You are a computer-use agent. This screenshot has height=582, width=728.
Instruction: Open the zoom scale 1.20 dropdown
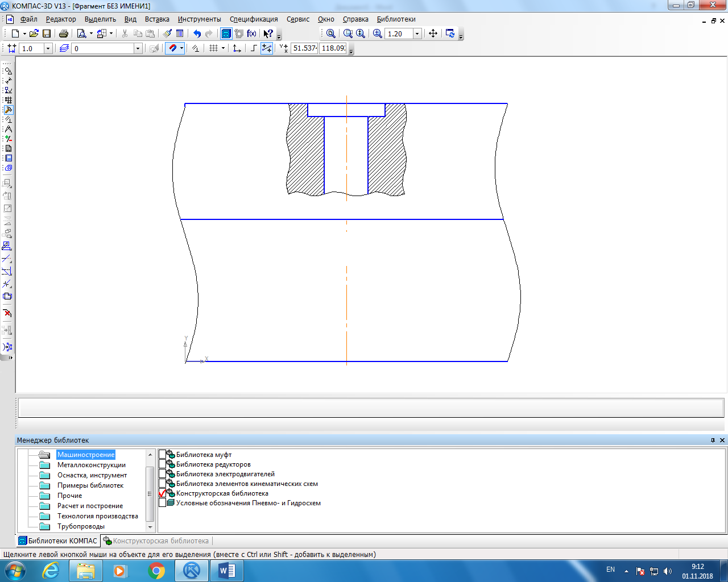417,34
